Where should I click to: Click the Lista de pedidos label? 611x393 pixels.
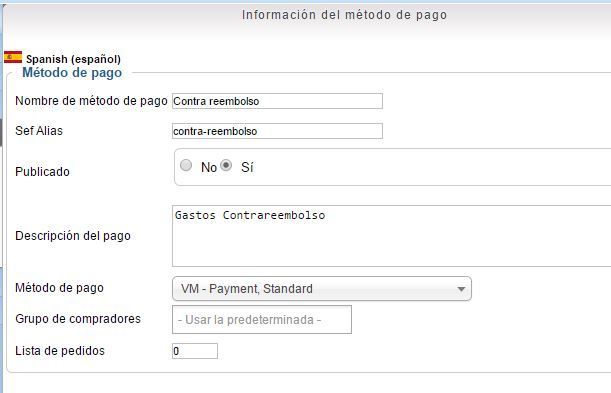pos(60,351)
